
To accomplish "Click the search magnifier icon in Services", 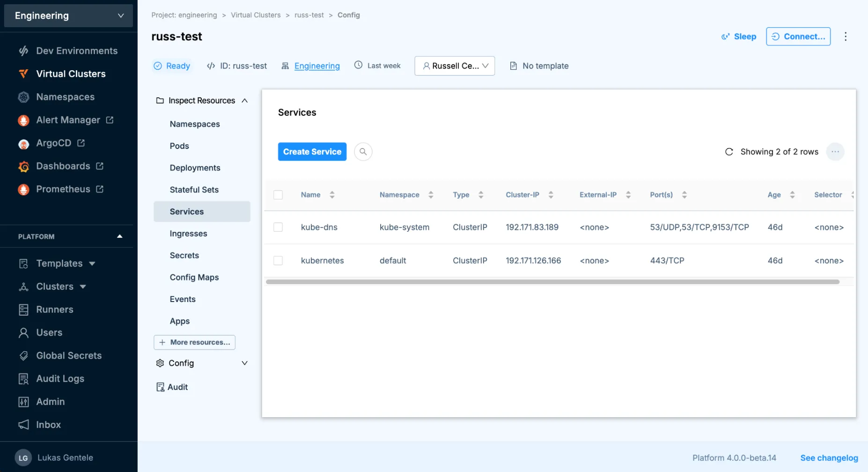I will 363,152.
